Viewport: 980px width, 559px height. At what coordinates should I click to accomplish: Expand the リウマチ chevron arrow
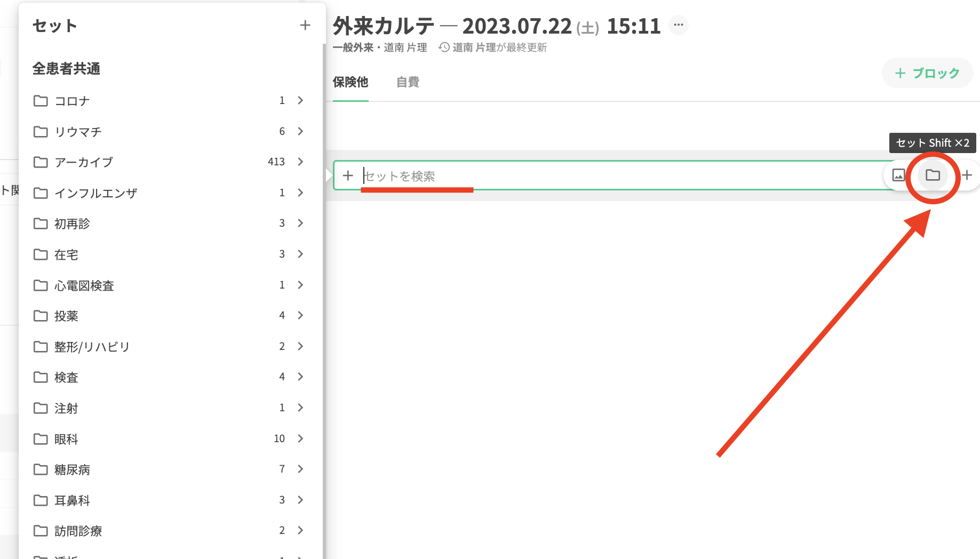coord(300,131)
